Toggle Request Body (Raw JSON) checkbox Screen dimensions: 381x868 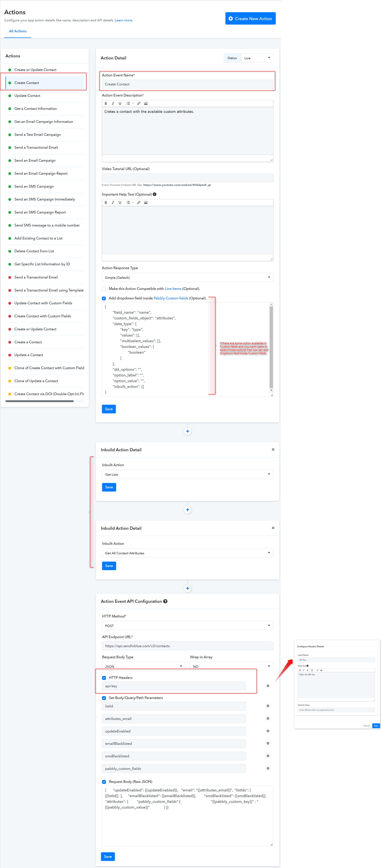tap(104, 782)
